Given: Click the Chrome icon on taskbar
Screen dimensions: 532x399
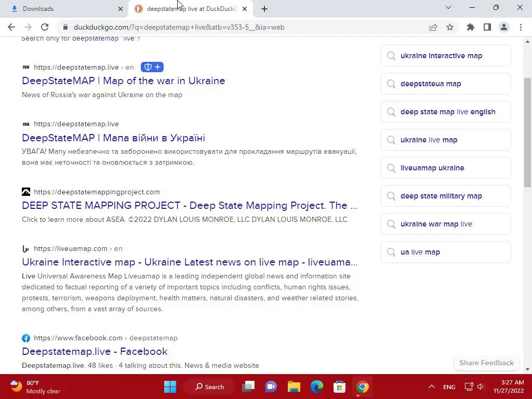Looking at the screenshot, I should 362,387.
